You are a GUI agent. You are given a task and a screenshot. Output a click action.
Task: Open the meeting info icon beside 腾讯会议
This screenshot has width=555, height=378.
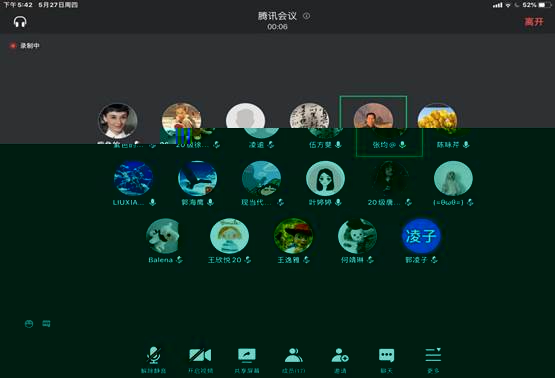(x=307, y=16)
